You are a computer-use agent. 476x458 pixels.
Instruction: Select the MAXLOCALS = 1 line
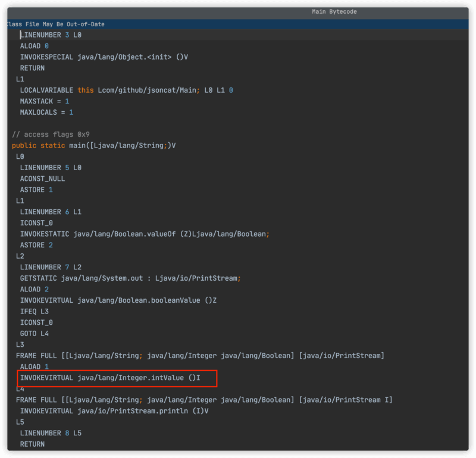(46, 112)
